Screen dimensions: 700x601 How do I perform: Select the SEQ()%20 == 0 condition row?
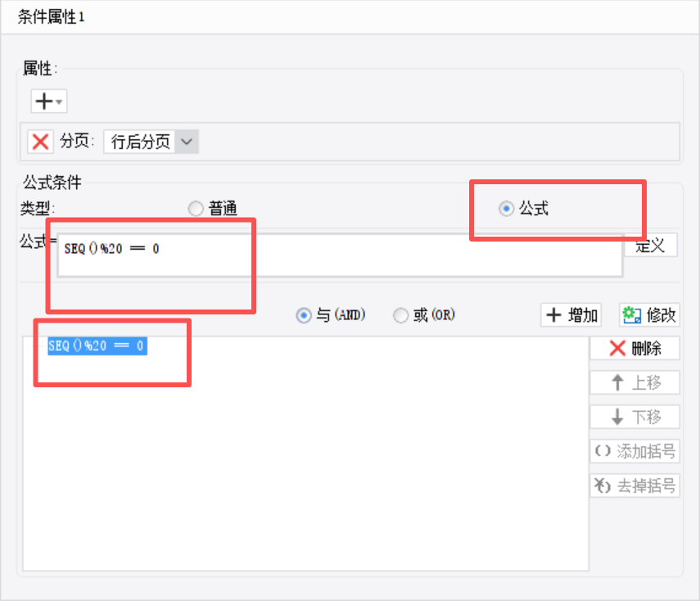coord(97,346)
